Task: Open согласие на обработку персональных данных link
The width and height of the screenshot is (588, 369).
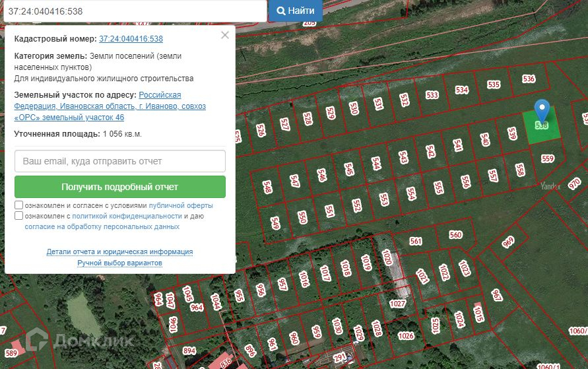Action: (x=102, y=226)
